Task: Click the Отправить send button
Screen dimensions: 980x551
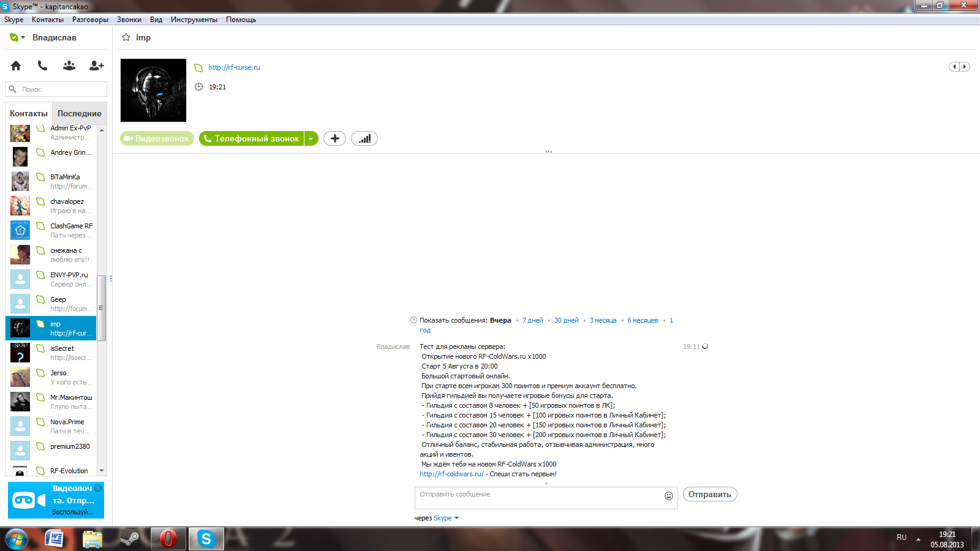Action: pyautogui.click(x=710, y=494)
